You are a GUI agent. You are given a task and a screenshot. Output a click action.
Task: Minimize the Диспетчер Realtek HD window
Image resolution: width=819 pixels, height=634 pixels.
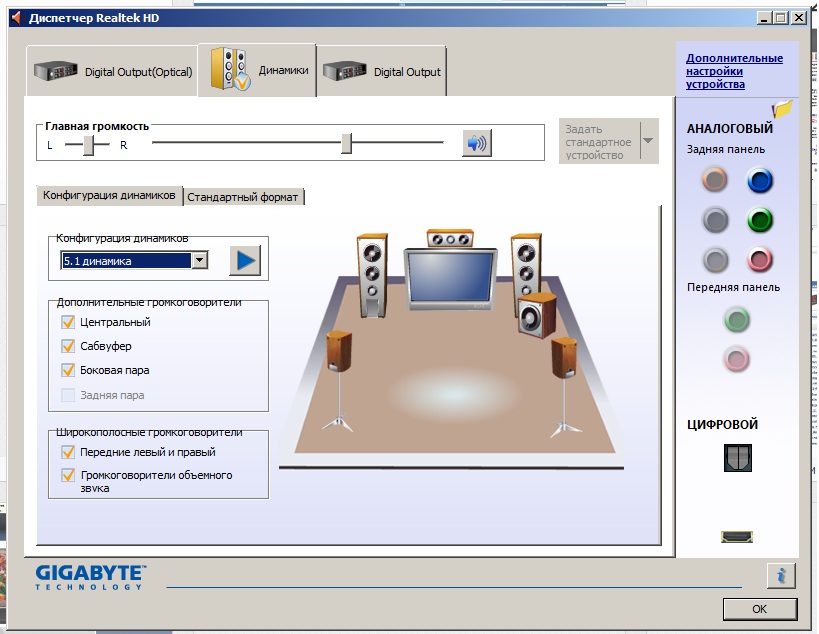(x=765, y=18)
